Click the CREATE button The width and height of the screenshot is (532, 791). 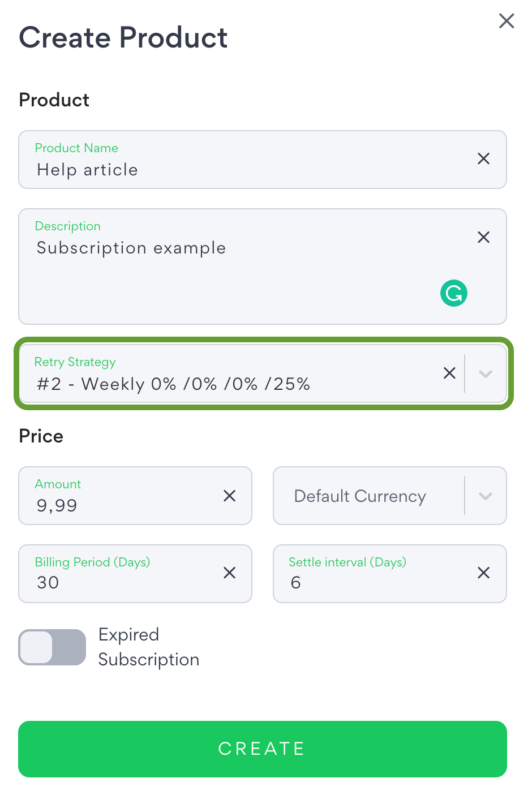tap(263, 749)
